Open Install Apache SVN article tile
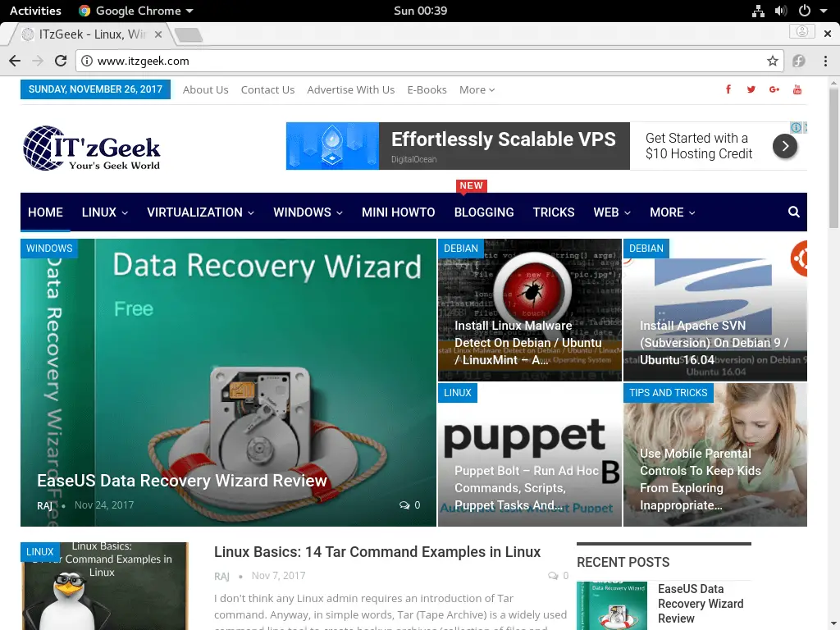 (714, 310)
